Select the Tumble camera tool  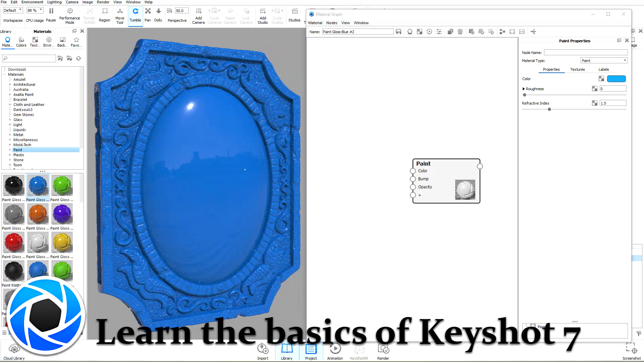pos(135,15)
